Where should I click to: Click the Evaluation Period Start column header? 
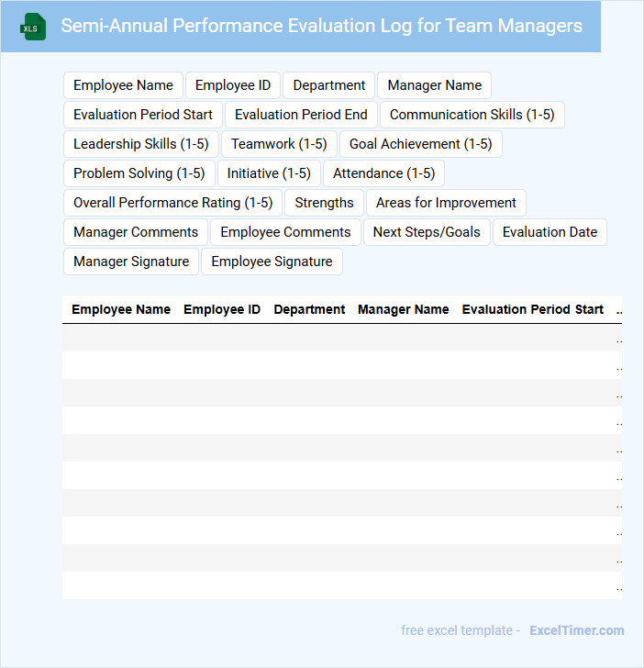pos(532,309)
